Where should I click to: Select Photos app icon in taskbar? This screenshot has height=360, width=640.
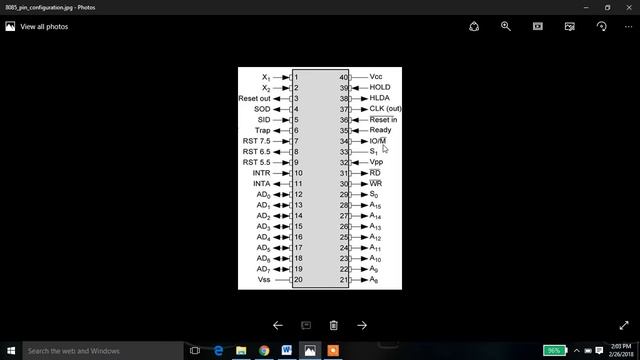tap(310, 351)
